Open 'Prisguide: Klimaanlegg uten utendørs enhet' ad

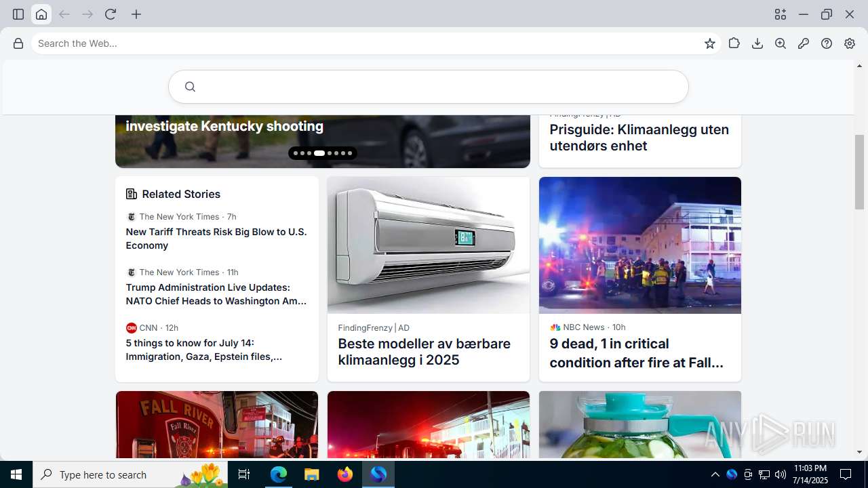tap(639, 138)
